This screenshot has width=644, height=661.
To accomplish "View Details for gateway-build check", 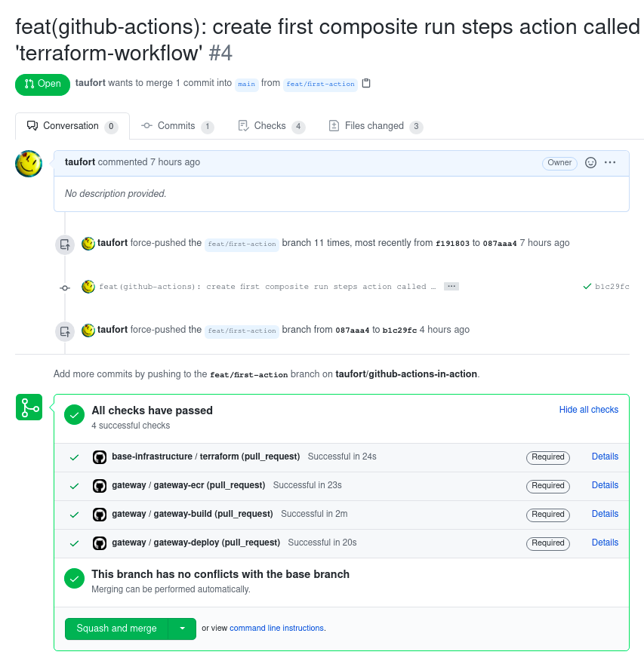I will click(x=605, y=513).
